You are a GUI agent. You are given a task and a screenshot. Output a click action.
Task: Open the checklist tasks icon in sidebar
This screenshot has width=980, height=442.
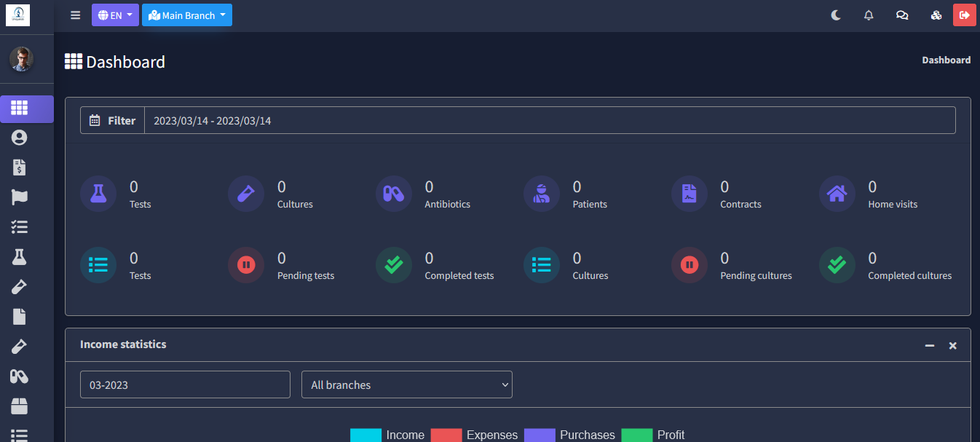19,227
